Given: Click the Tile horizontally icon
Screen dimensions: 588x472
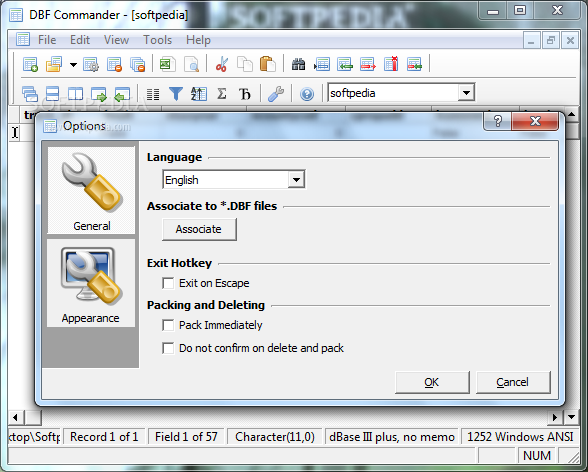Looking at the screenshot, I should tap(52, 93).
